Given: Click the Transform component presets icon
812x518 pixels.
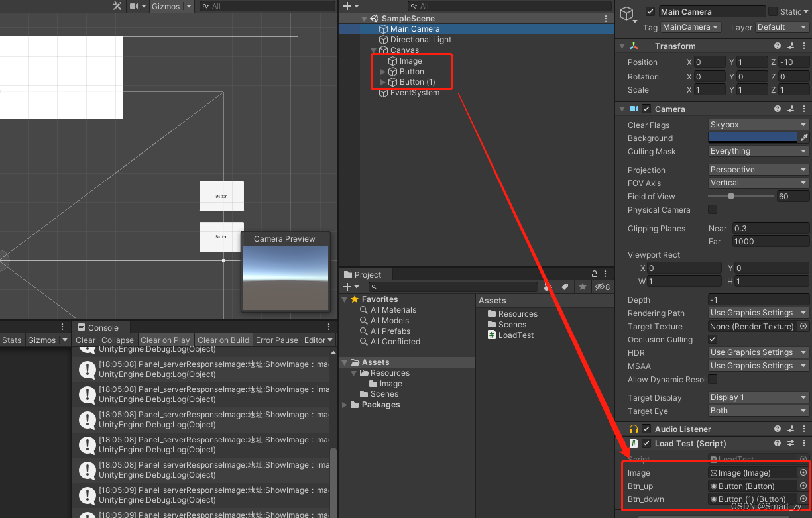Looking at the screenshot, I should point(790,46).
